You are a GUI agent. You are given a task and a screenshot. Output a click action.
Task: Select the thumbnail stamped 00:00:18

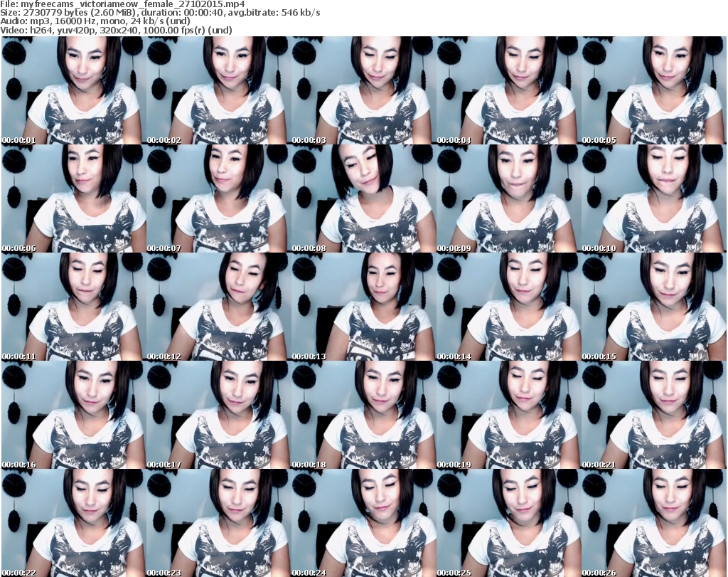tap(363, 415)
